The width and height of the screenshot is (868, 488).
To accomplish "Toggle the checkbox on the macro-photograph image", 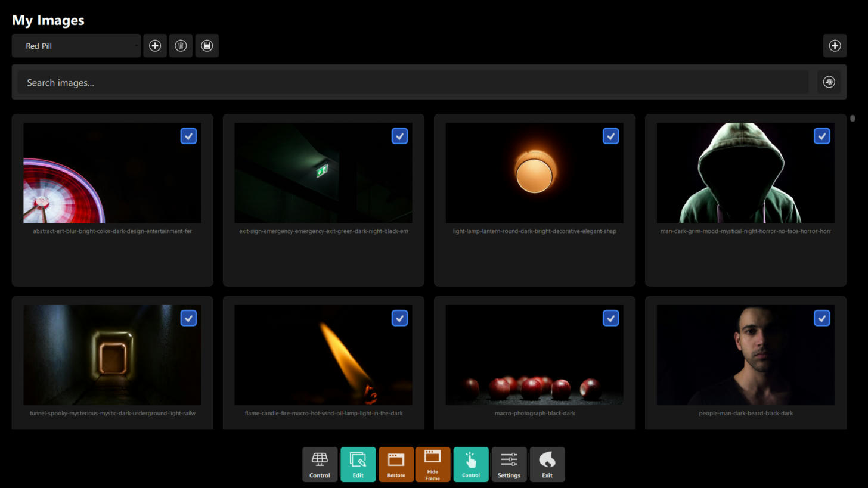I will pyautogui.click(x=610, y=319).
